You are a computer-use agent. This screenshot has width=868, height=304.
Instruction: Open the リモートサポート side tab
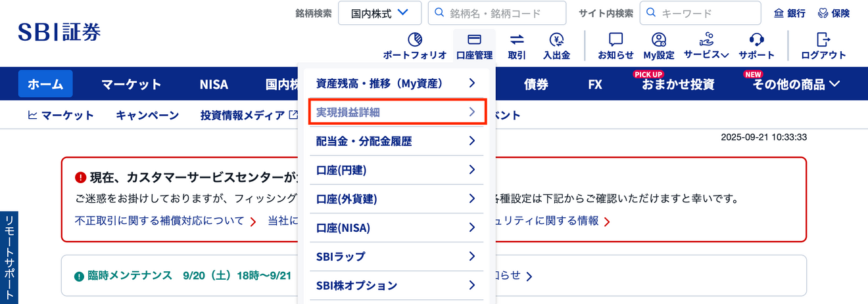(x=9, y=257)
